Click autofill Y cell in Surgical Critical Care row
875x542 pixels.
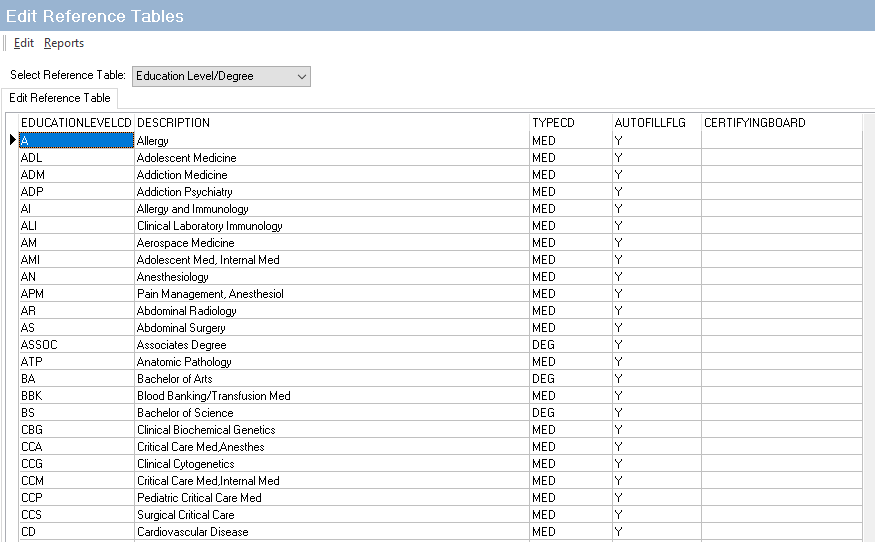657,515
